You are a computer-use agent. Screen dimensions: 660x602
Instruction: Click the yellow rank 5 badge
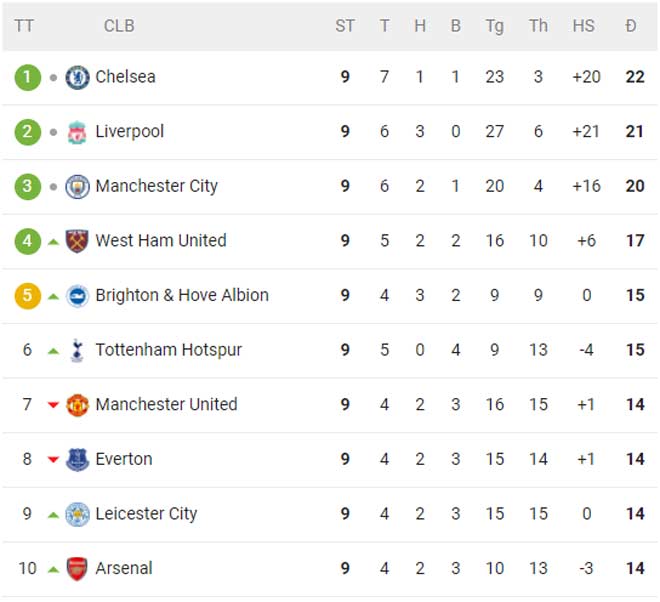click(x=28, y=296)
